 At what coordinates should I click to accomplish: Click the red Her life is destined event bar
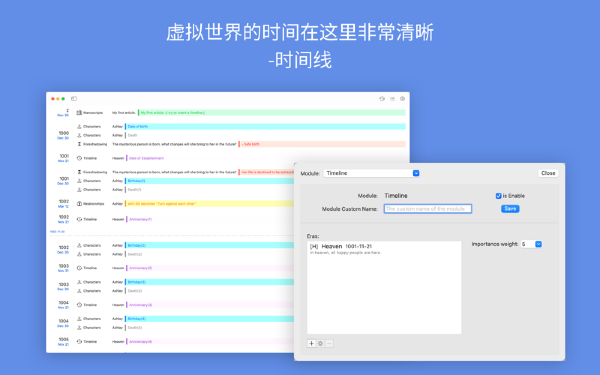pos(267,172)
